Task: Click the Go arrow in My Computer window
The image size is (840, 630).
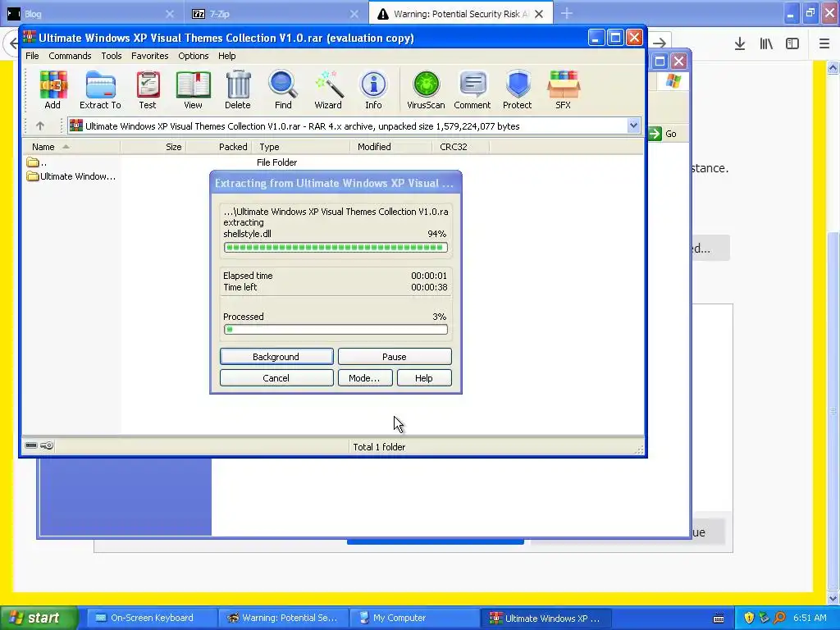Action: click(x=655, y=134)
